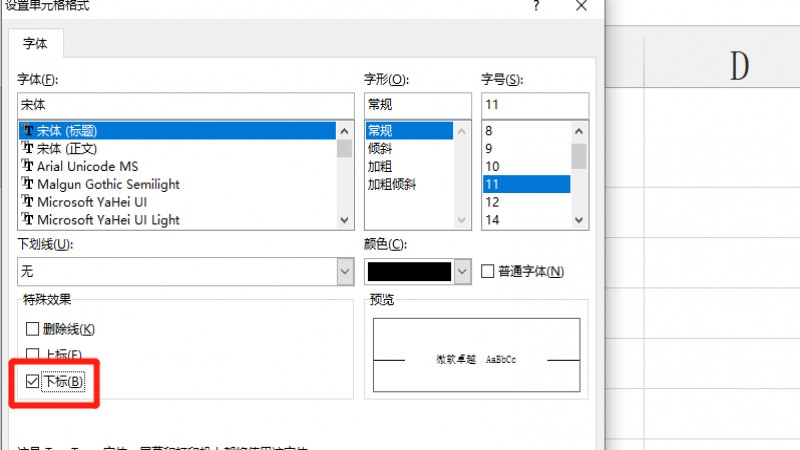The image size is (800, 450).
Task: Click size list scroll down arrow
Action: click(x=579, y=220)
